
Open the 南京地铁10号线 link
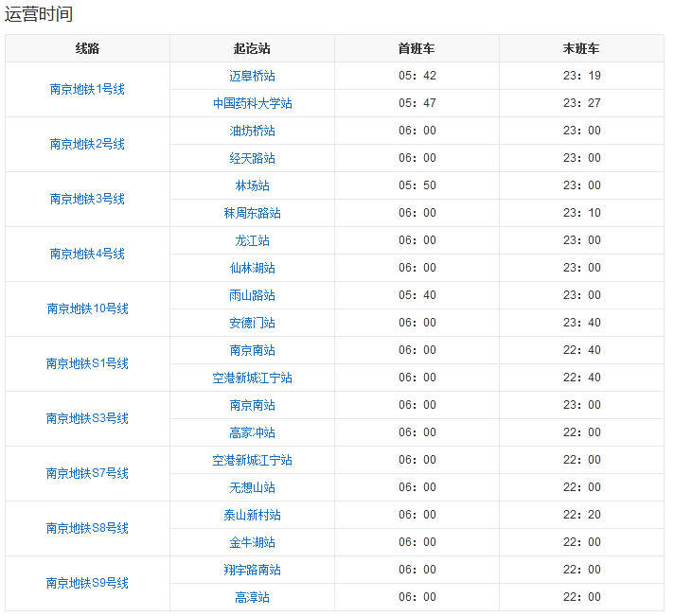pyautogui.click(x=87, y=308)
